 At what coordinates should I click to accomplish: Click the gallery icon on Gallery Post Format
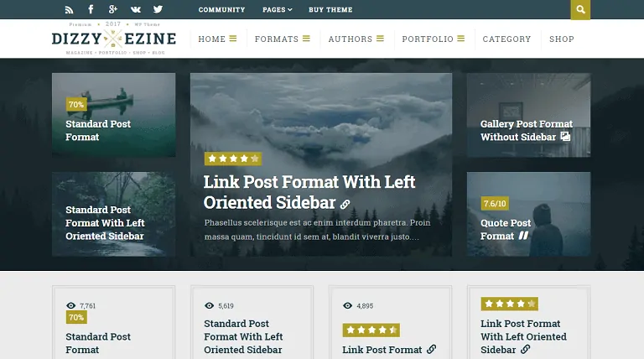(565, 137)
